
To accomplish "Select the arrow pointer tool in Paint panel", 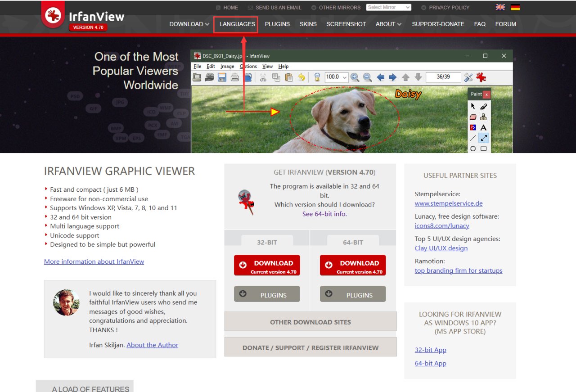I will pos(473,106).
